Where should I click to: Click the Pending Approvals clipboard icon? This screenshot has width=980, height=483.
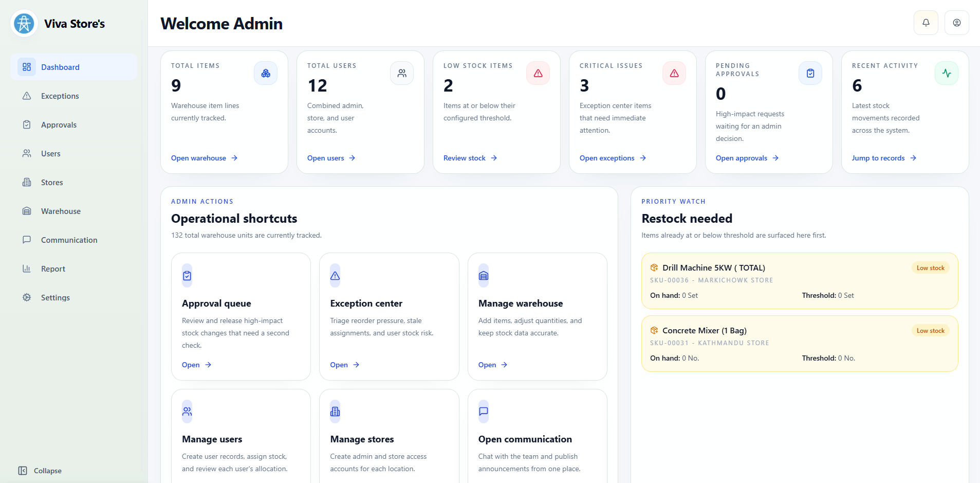pyautogui.click(x=810, y=73)
